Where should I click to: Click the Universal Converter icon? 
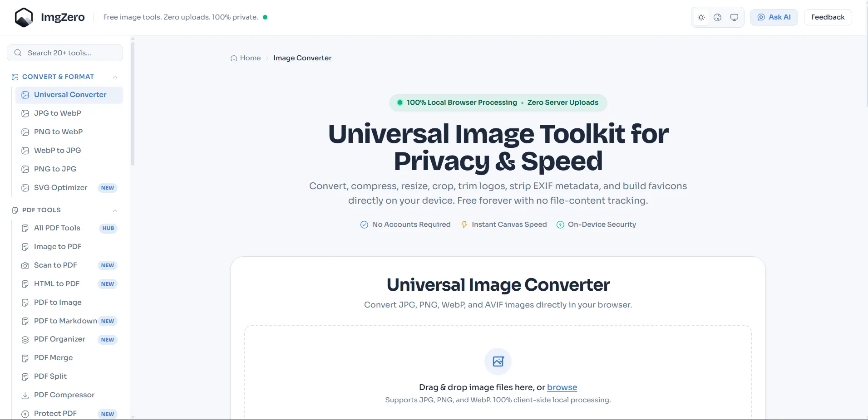click(x=25, y=95)
